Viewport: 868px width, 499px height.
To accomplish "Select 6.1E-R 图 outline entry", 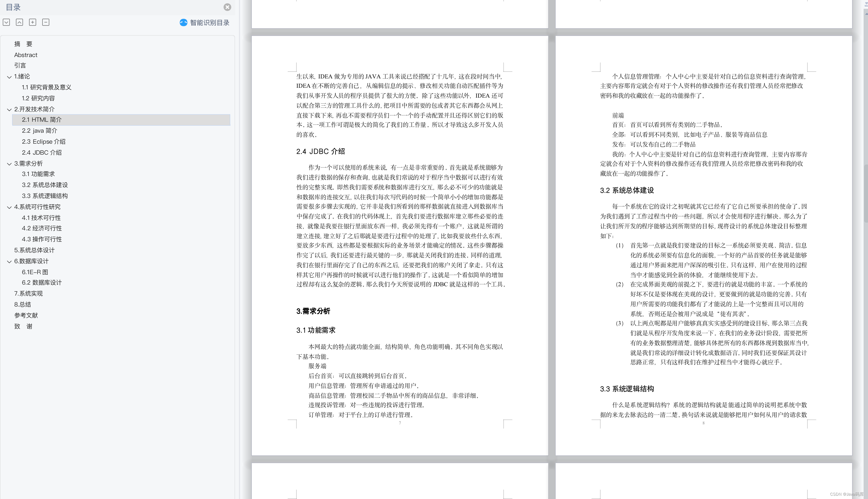I will pos(35,272).
